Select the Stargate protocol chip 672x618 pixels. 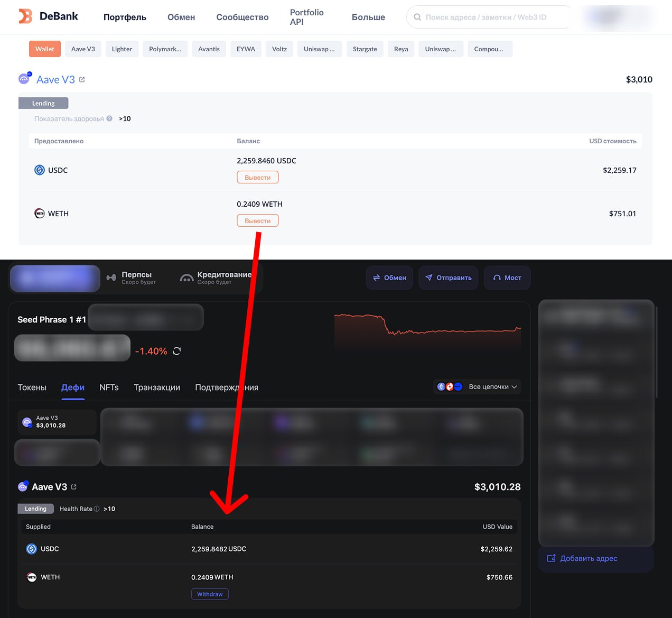(365, 49)
